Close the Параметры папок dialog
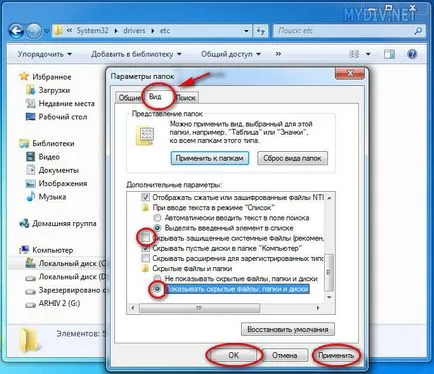 350,73
